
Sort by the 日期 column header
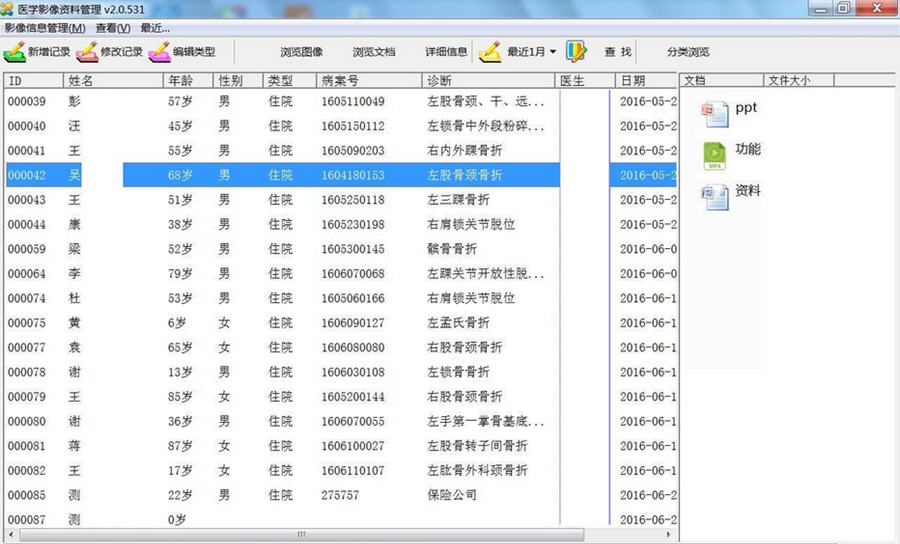pos(646,81)
